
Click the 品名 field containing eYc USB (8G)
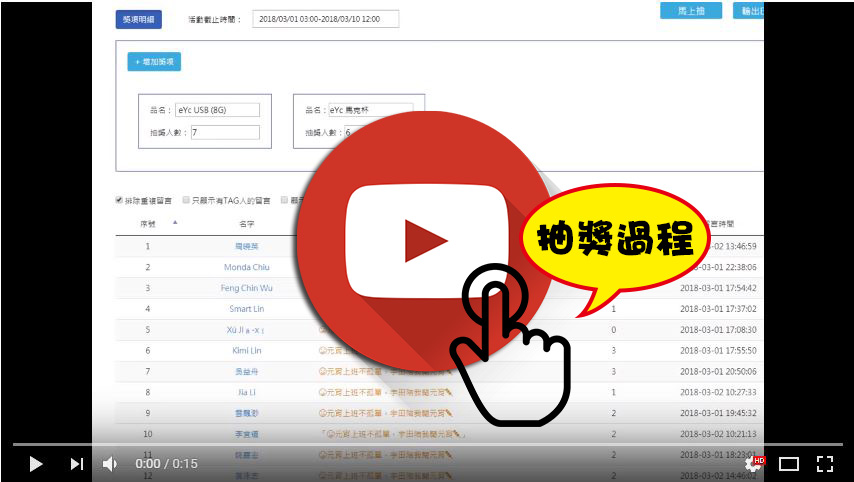click(217, 110)
